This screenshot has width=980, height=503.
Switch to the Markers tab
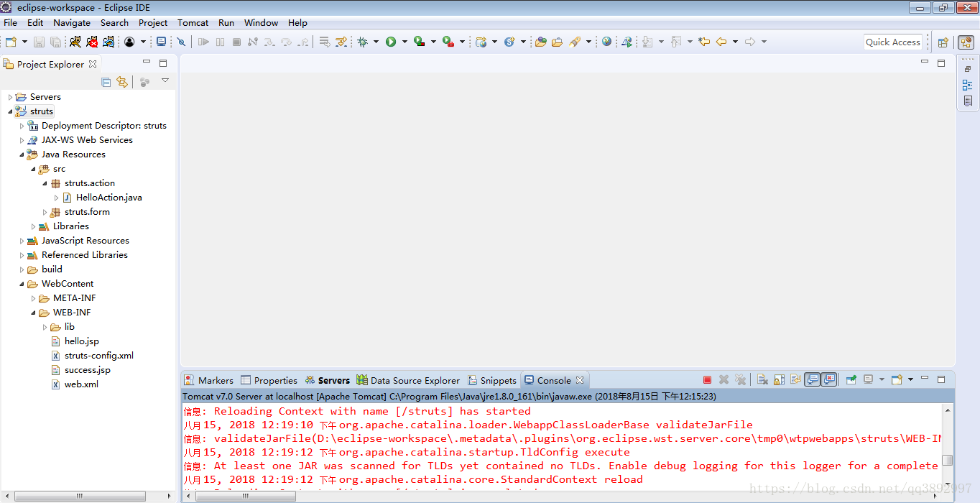tap(209, 380)
